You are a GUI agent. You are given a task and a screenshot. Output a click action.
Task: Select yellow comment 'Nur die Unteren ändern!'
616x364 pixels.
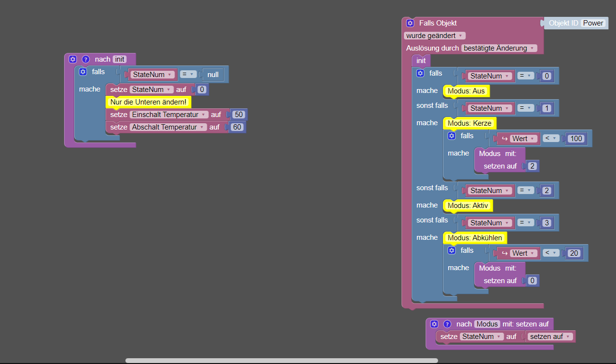(x=148, y=102)
